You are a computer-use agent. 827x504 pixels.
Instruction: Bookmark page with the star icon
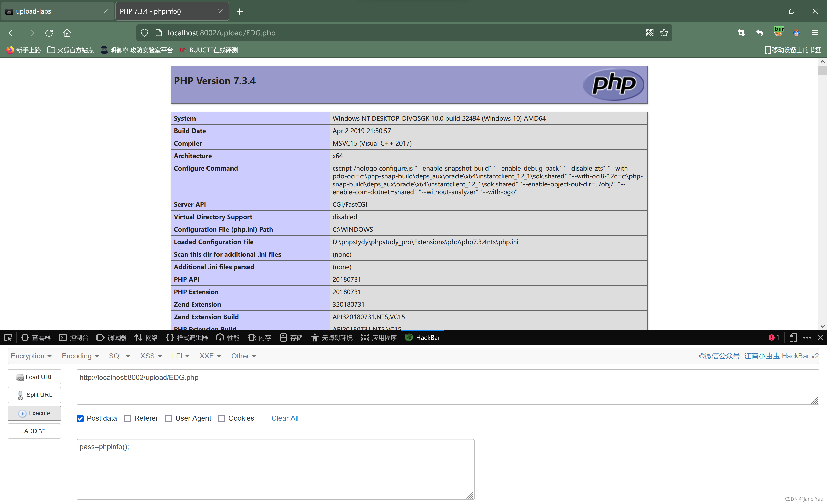coord(664,33)
